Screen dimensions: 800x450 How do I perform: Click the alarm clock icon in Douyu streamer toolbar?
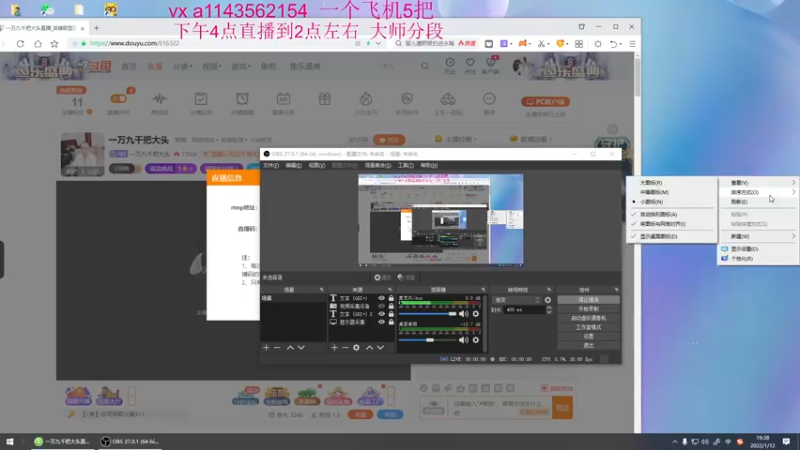242,99
